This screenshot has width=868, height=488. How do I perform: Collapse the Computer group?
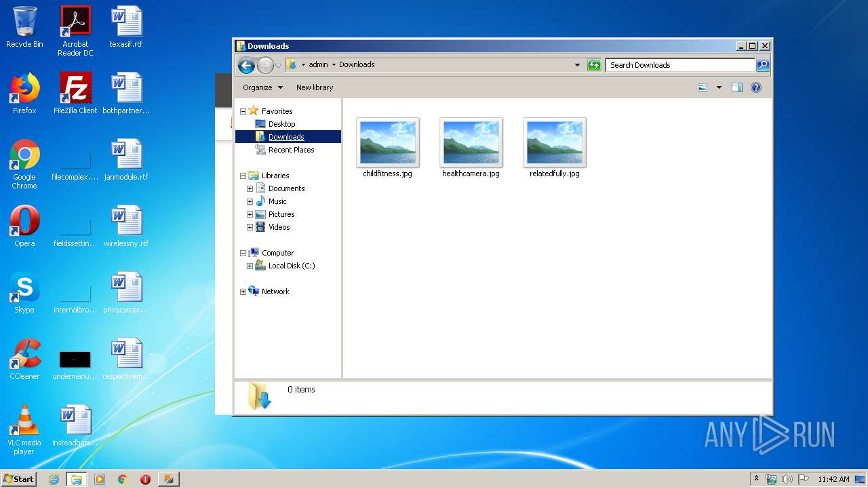click(243, 253)
